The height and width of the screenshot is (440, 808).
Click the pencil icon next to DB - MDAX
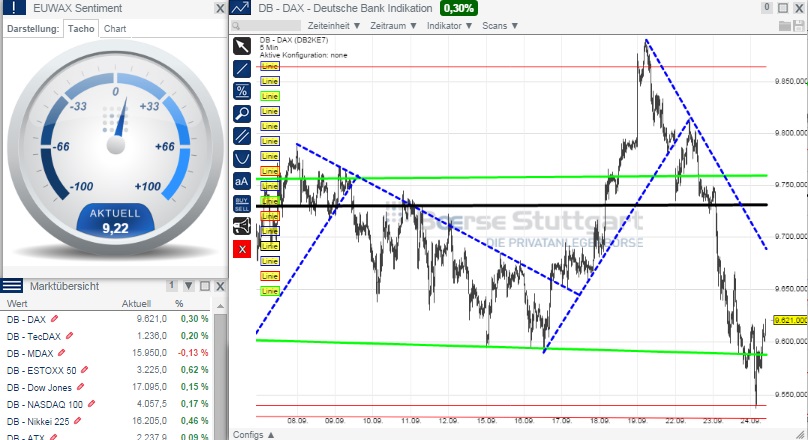[x=61, y=353]
